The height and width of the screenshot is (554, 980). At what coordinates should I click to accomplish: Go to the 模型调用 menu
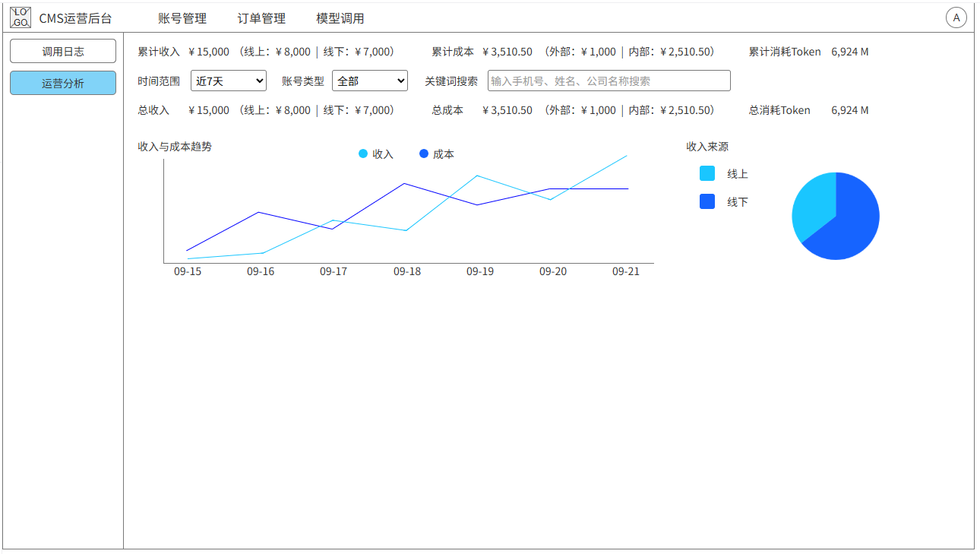(340, 18)
